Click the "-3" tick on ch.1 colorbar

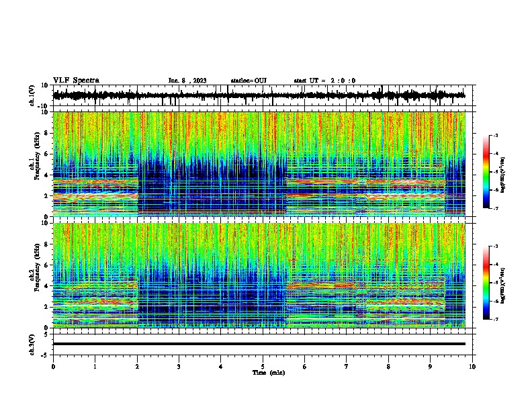[496, 135]
